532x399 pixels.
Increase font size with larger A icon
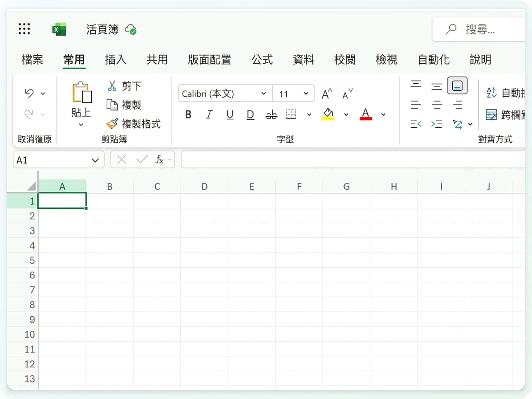pos(327,94)
